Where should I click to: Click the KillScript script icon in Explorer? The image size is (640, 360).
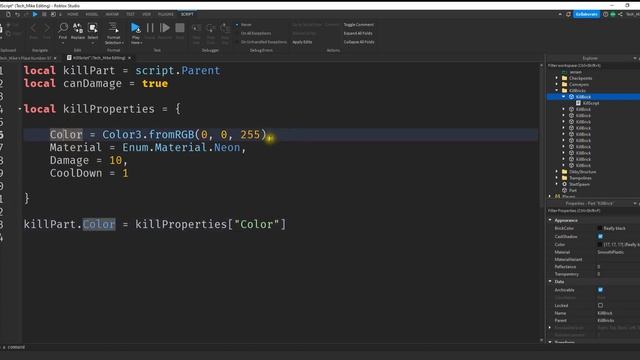[578, 103]
